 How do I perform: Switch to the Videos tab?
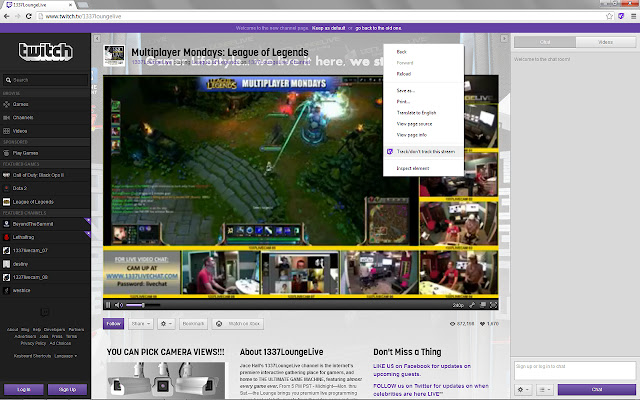606,42
